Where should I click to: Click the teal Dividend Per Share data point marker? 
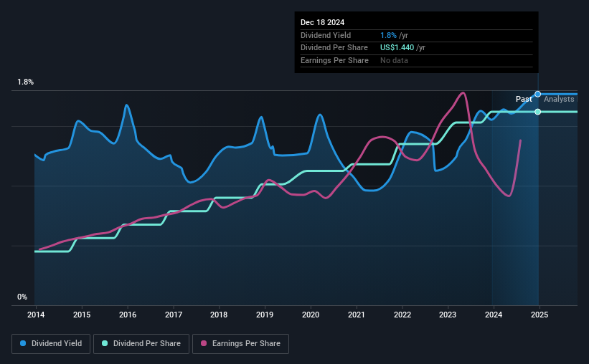538,112
